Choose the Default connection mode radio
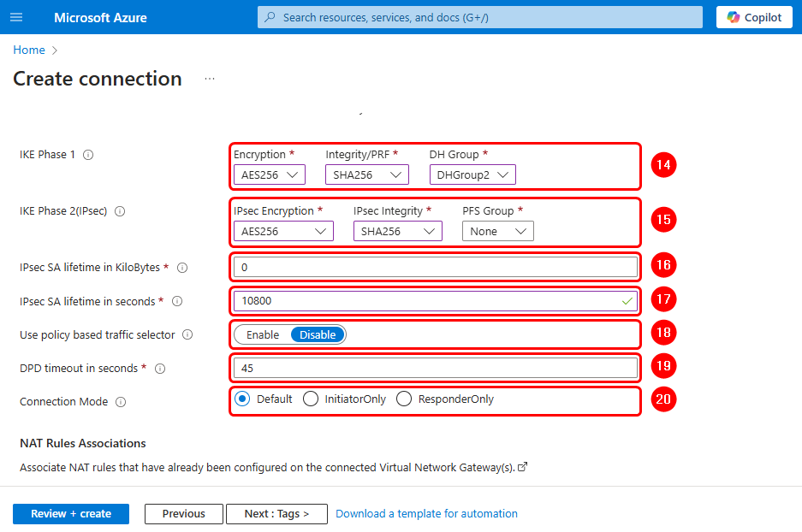The height and width of the screenshot is (532, 802). pyautogui.click(x=242, y=399)
